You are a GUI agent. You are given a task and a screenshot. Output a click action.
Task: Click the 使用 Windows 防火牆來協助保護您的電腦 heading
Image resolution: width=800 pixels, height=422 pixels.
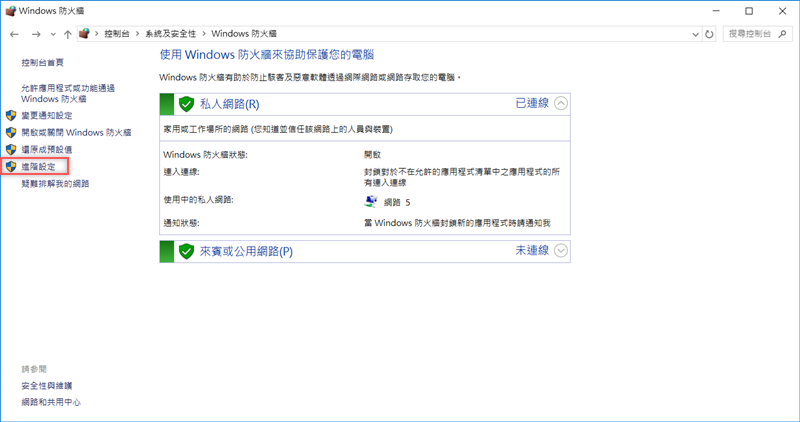[x=267, y=55]
